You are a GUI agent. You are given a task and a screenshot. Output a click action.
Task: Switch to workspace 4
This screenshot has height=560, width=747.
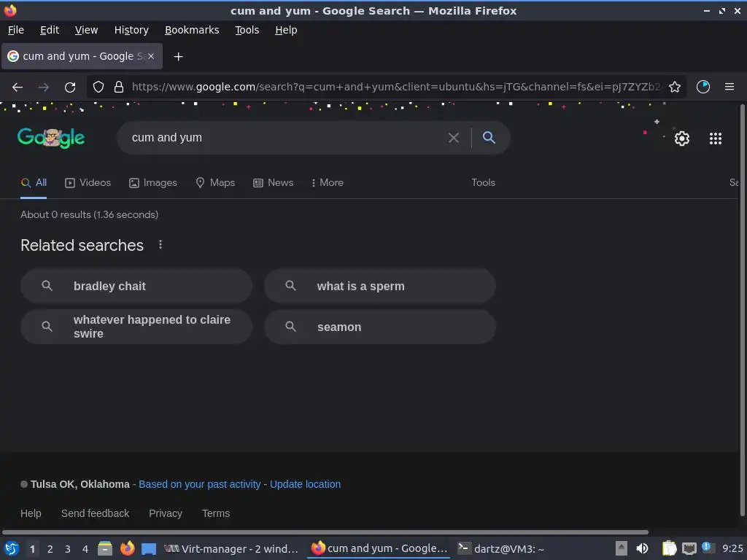[x=85, y=549]
